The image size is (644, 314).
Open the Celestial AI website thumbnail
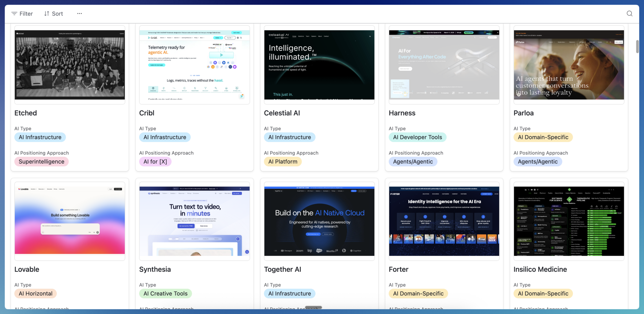coord(319,65)
